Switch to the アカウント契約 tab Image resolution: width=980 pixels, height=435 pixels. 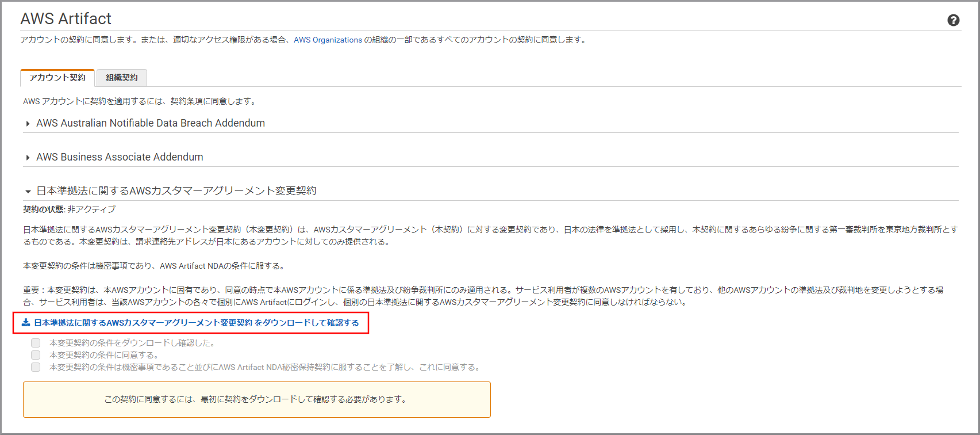57,78
